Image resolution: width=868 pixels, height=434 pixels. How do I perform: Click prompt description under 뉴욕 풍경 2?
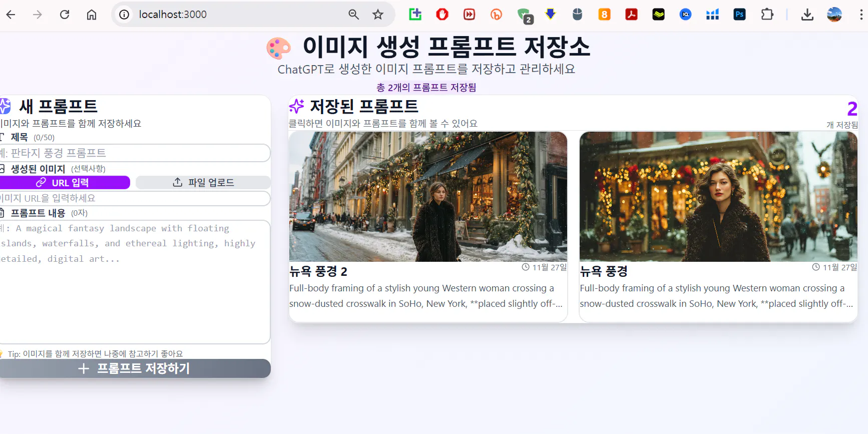[x=426, y=296]
